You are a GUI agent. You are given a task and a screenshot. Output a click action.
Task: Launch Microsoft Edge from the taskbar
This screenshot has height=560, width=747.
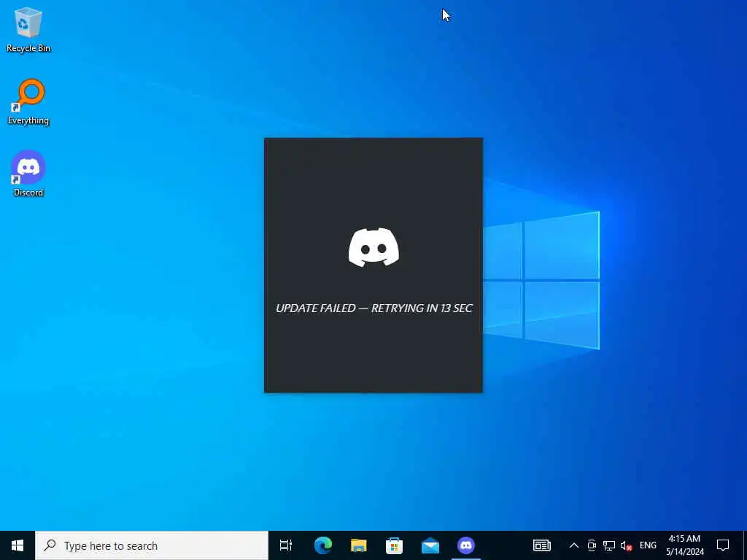[322, 545]
